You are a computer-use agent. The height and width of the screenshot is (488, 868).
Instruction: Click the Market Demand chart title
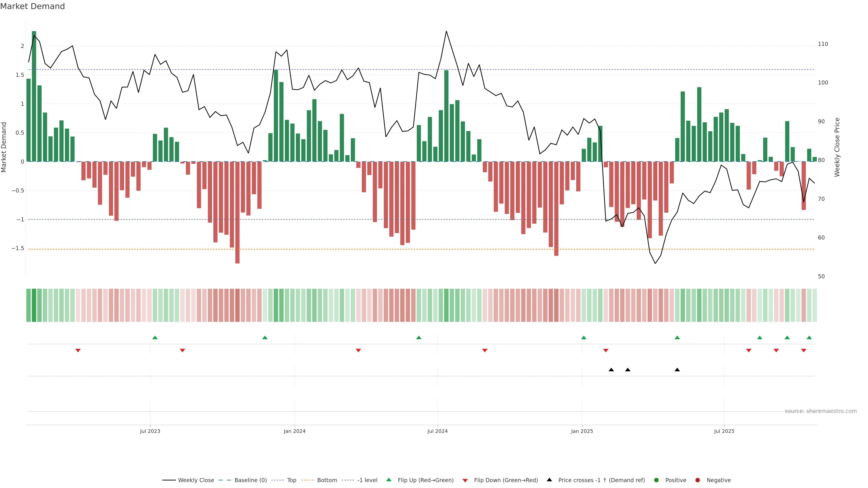coord(32,6)
